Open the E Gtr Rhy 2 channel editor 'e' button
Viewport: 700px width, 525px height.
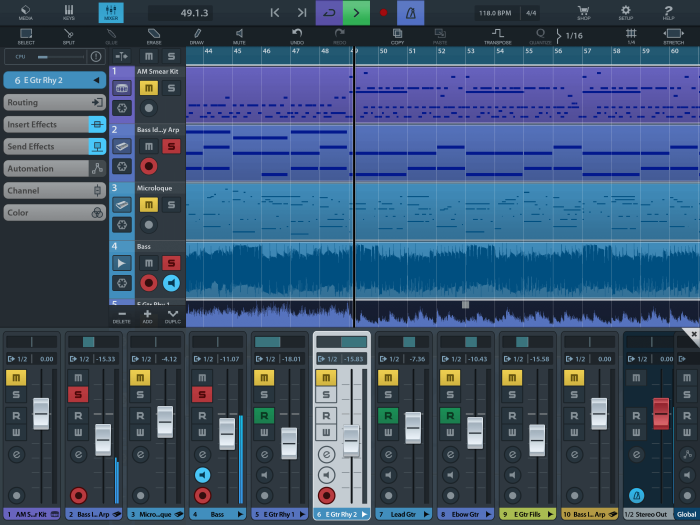[326, 454]
